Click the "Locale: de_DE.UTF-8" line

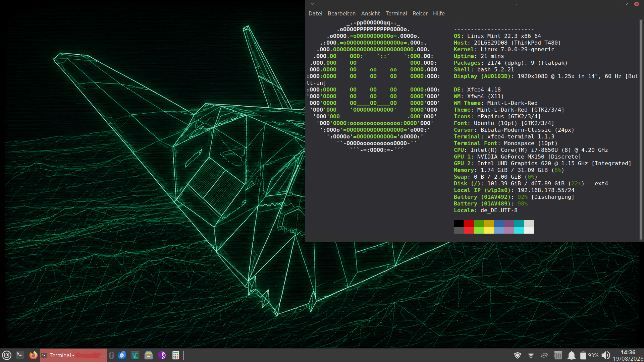pyautogui.click(x=486, y=210)
